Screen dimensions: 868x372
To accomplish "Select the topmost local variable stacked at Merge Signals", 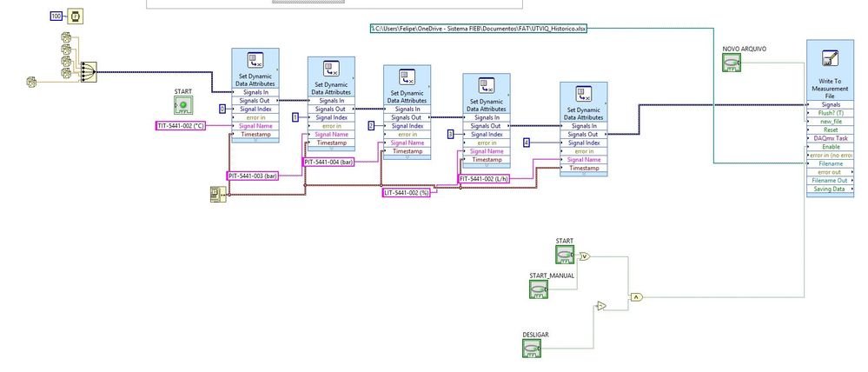I will coord(66,37).
